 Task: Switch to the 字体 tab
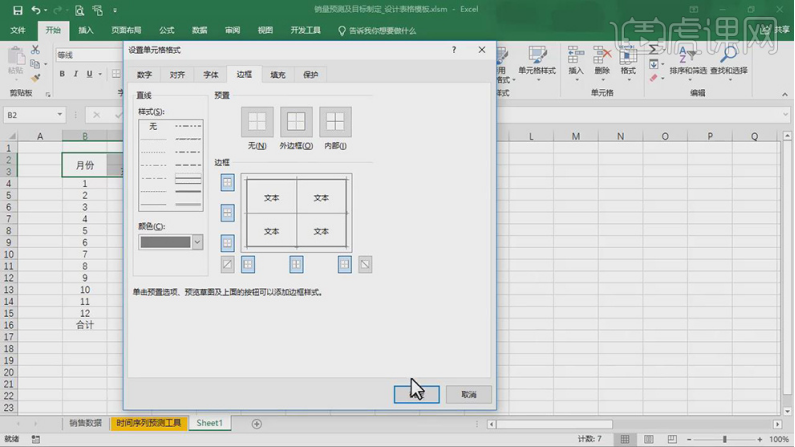[x=211, y=74]
